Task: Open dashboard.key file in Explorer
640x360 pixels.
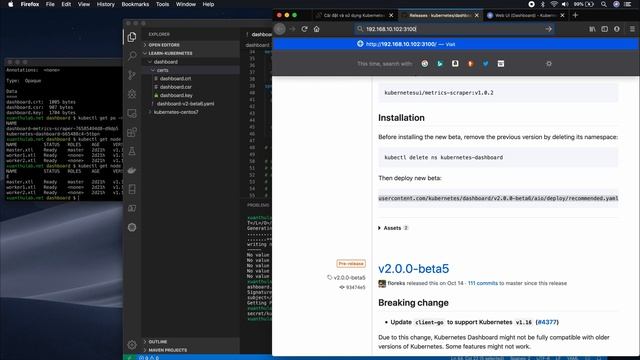Action: (176, 95)
